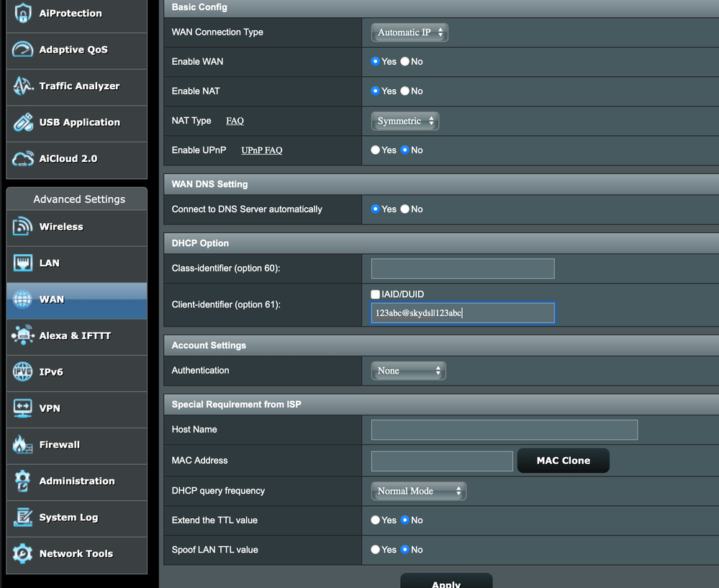Click the Traffic Analyzer icon

click(x=23, y=86)
